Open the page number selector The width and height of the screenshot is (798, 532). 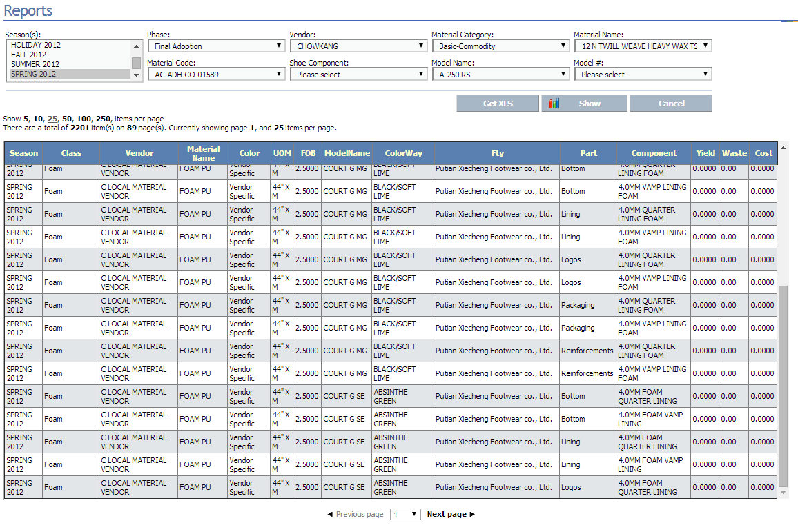pos(406,514)
